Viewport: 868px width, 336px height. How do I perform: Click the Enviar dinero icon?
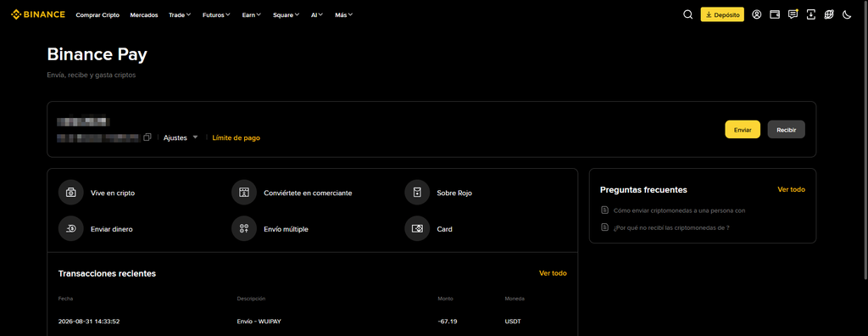pos(71,228)
